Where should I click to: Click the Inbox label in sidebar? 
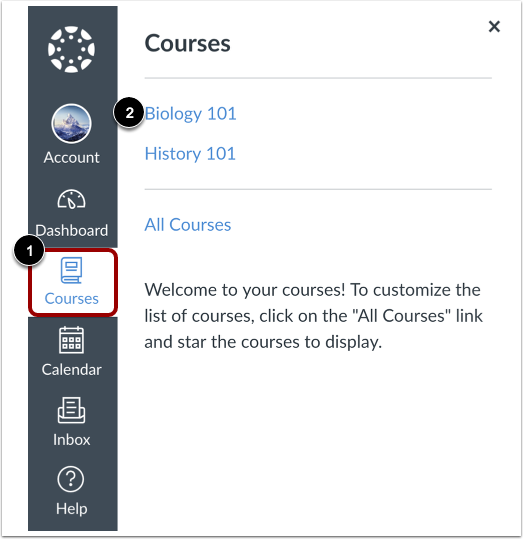tap(72, 440)
